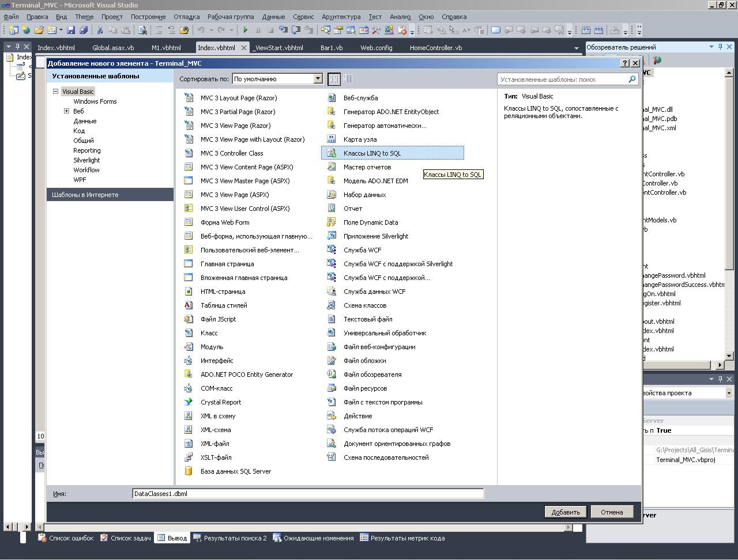This screenshot has width=738, height=560.
Task: Close the Index.vbhtml document tab
Action: pos(244,48)
